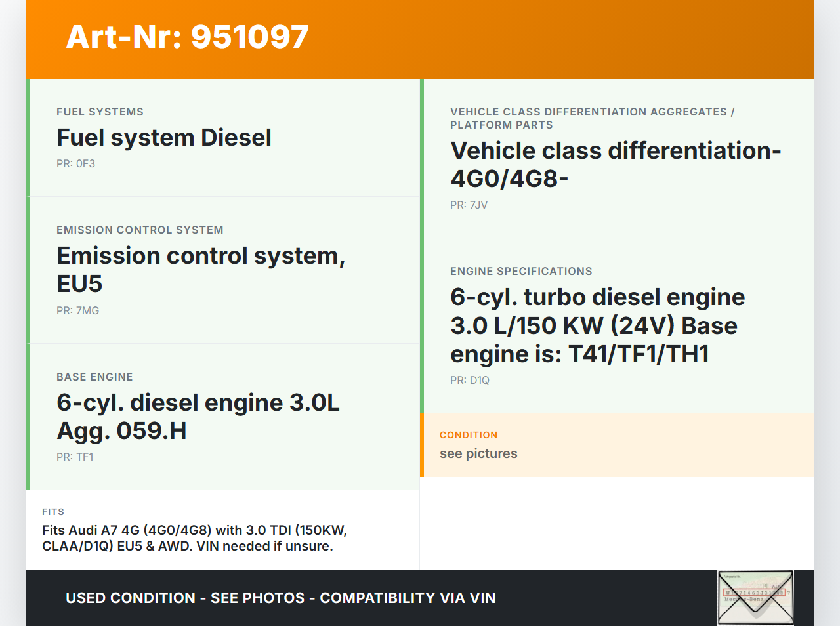Click the Emission control system, EU5 heading
Screen dimensions: 840x626
coord(200,270)
